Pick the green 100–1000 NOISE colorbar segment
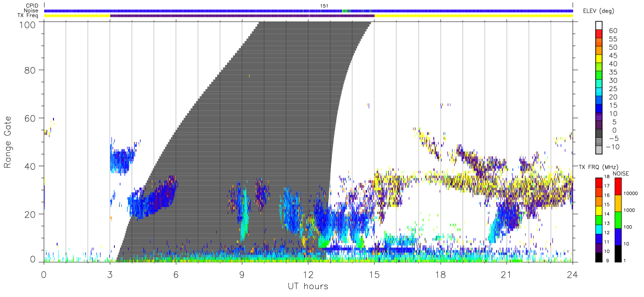 617,219
